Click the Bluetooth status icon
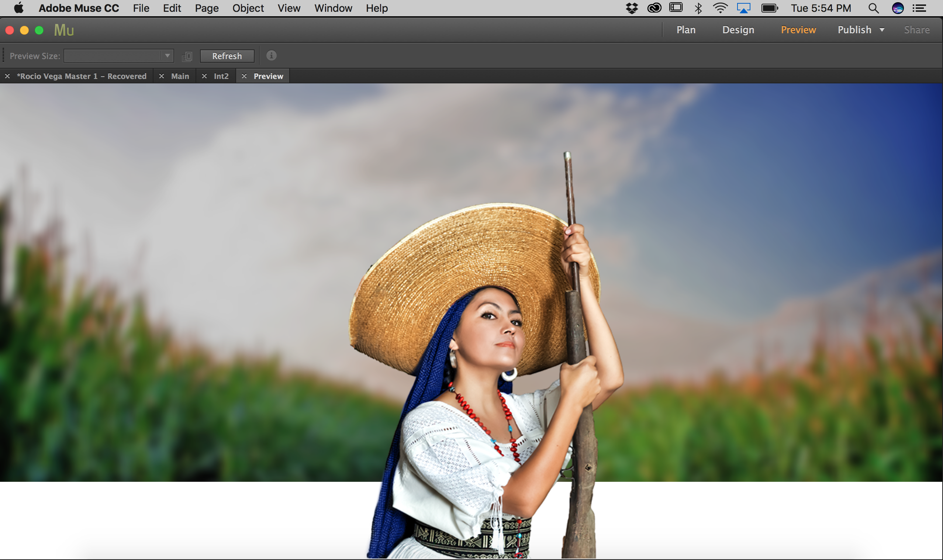 (x=698, y=8)
